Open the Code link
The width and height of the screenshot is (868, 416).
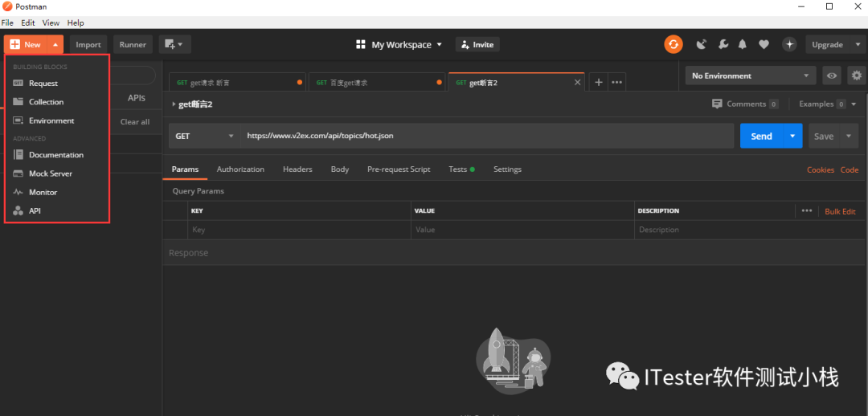850,169
